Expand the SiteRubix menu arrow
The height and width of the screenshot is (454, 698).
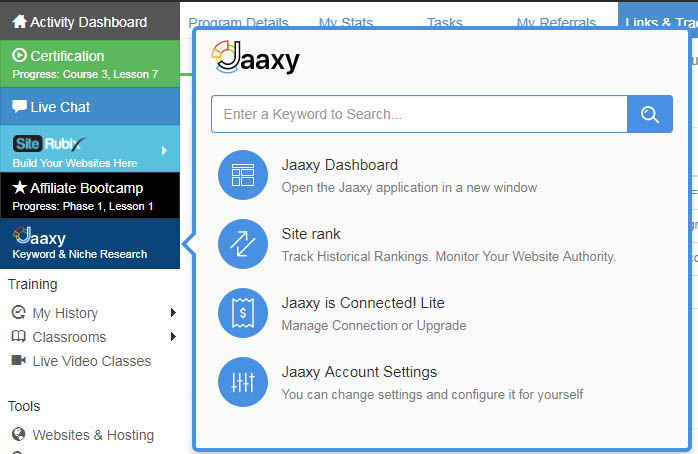point(164,151)
